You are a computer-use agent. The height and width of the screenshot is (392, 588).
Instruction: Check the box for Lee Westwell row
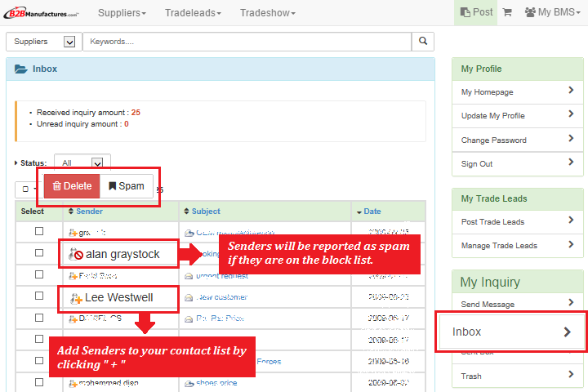tap(38, 296)
